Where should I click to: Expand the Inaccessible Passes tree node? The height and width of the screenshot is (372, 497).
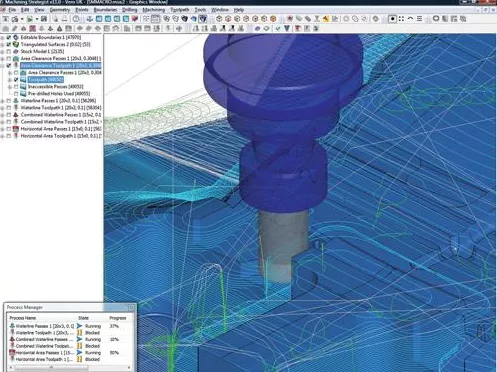click(x=10, y=87)
